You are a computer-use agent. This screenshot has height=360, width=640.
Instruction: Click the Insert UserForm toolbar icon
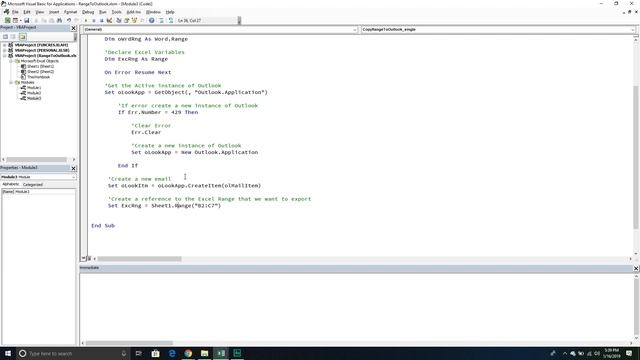pyautogui.click(x=15, y=20)
